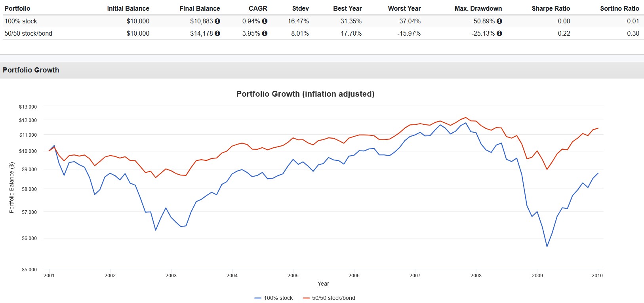Click the 2008 marker on the year axis
644x303 pixels.
(x=476, y=275)
